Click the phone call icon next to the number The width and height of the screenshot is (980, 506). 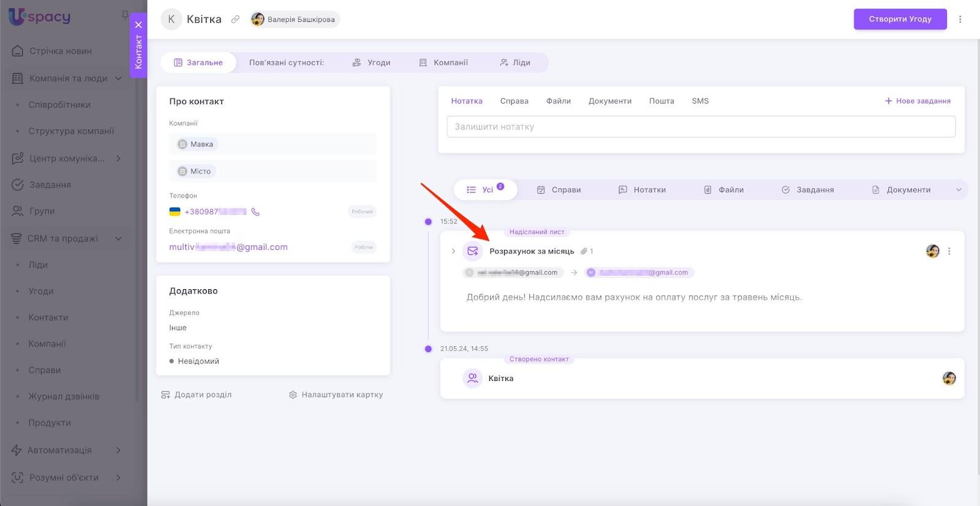pos(255,212)
